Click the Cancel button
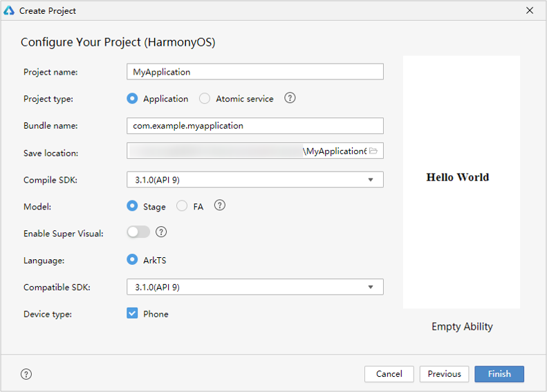This screenshot has width=547, height=392. tap(389, 374)
